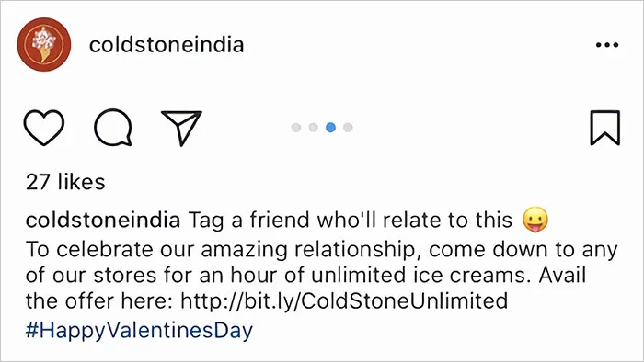Viewport: 644px width, 362px height.
Task: Open coldstoneindia username in the post header
Action: click(x=167, y=44)
